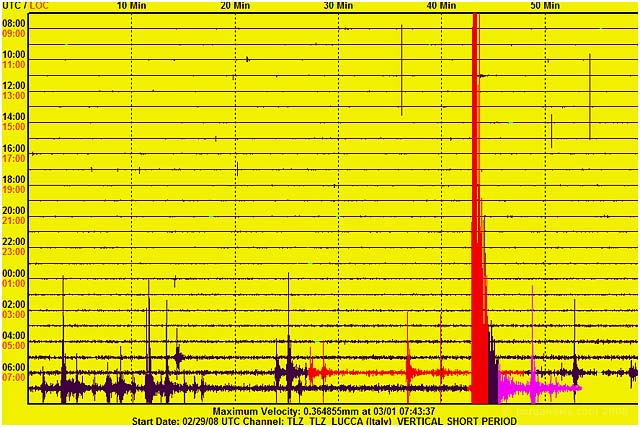This screenshot has height=427, width=640.
Task: Click the Start Date channel info line
Action: pos(323,421)
